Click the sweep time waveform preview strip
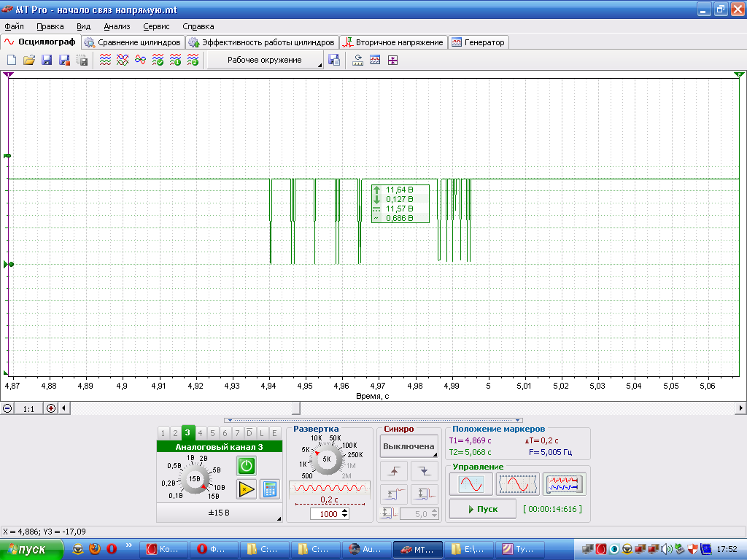747x560 pixels. click(x=330, y=488)
